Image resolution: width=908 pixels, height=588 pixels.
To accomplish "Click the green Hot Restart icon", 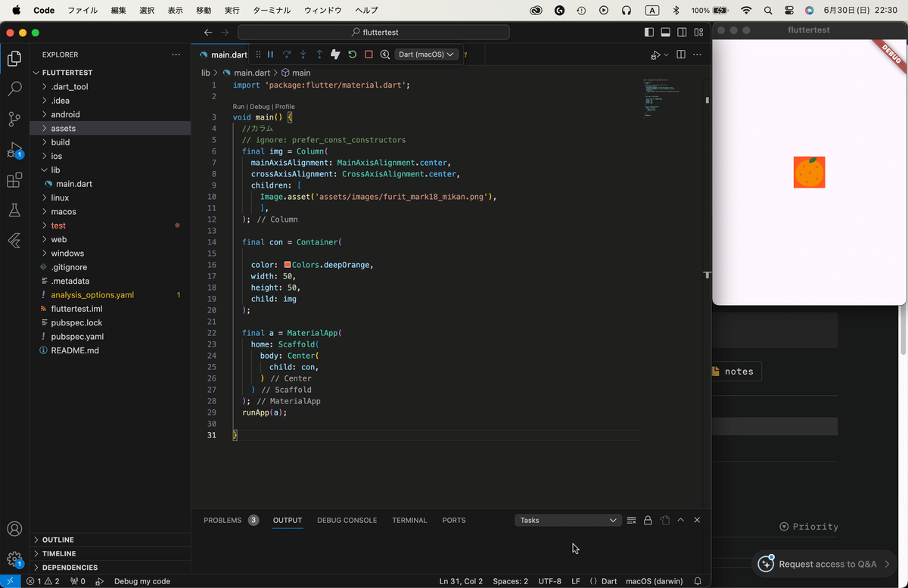I will (353, 54).
